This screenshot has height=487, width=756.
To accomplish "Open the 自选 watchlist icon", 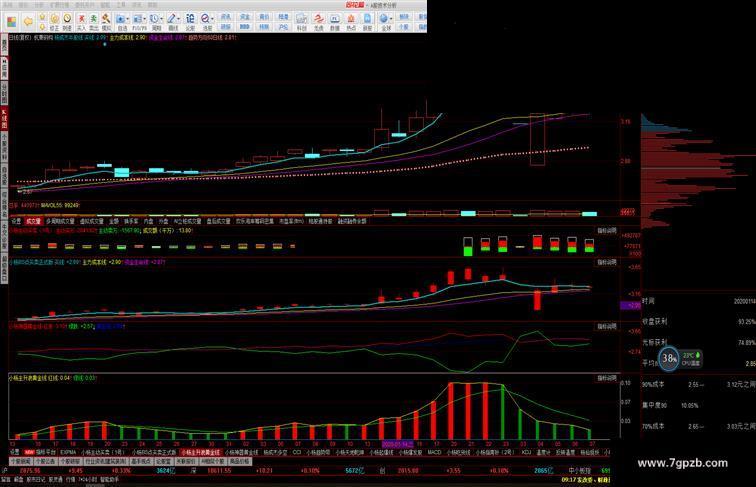I will pos(120,21).
